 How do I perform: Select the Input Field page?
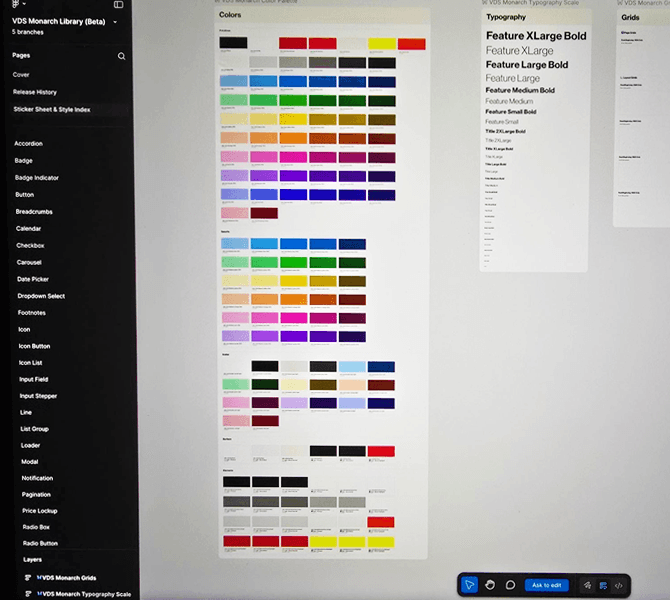coord(33,379)
